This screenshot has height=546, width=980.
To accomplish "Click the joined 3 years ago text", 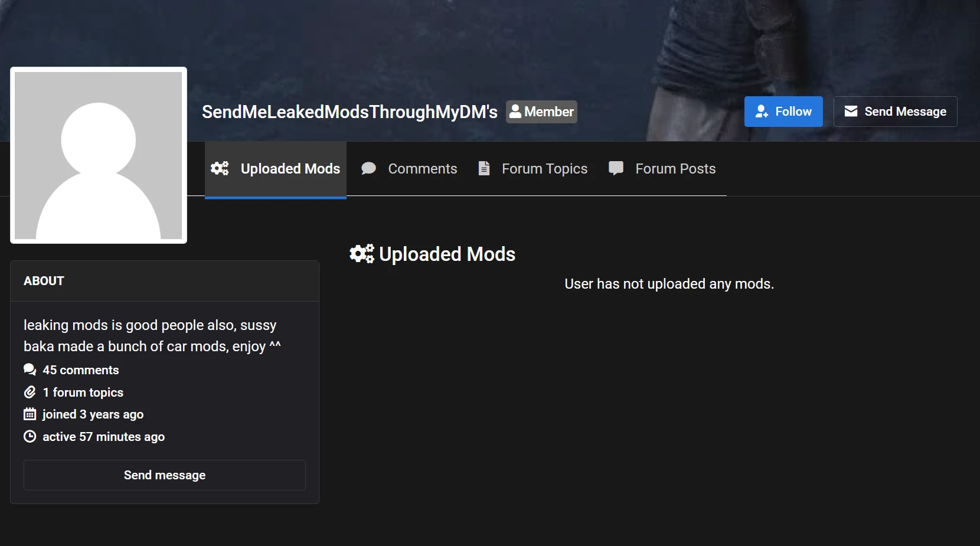I will click(x=93, y=414).
